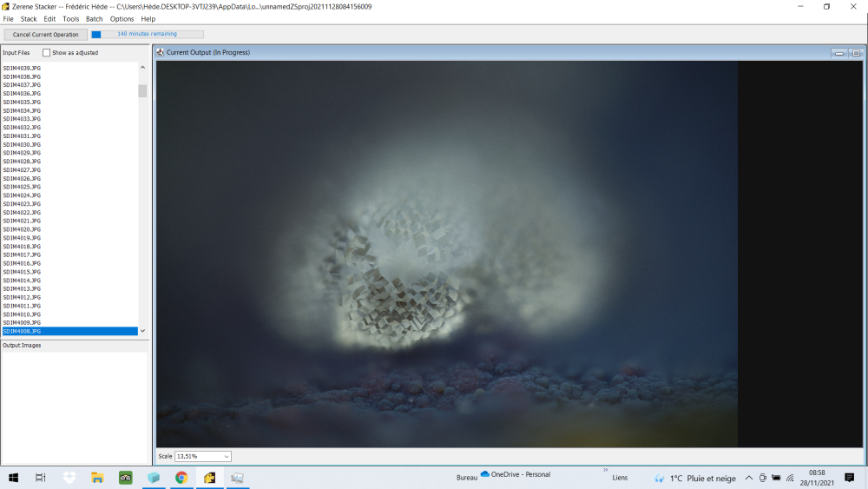The height and width of the screenshot is (489, 868).
Task: Open the Batch menu
Action: point(94,19)
